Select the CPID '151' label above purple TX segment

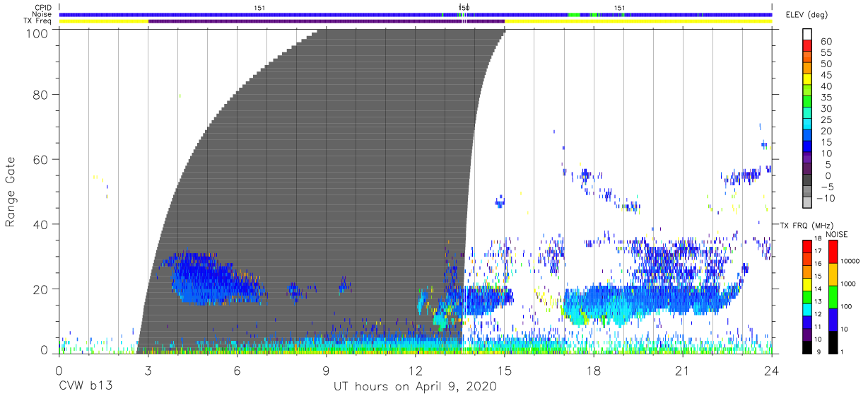click(x=259, y=7)
